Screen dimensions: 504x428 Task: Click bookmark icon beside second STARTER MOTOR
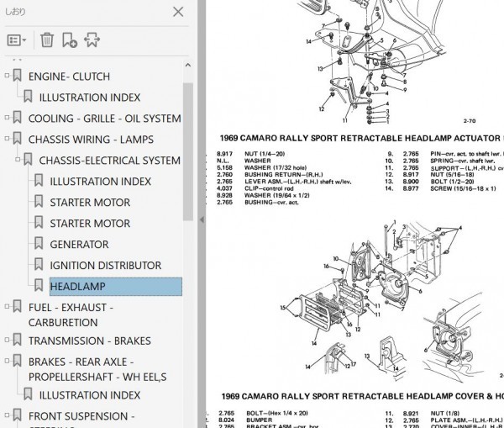pos(39,222)
